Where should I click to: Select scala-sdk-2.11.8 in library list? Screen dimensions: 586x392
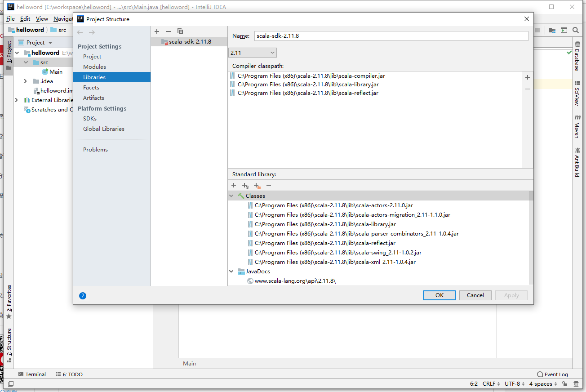click(x=189, y=42)
